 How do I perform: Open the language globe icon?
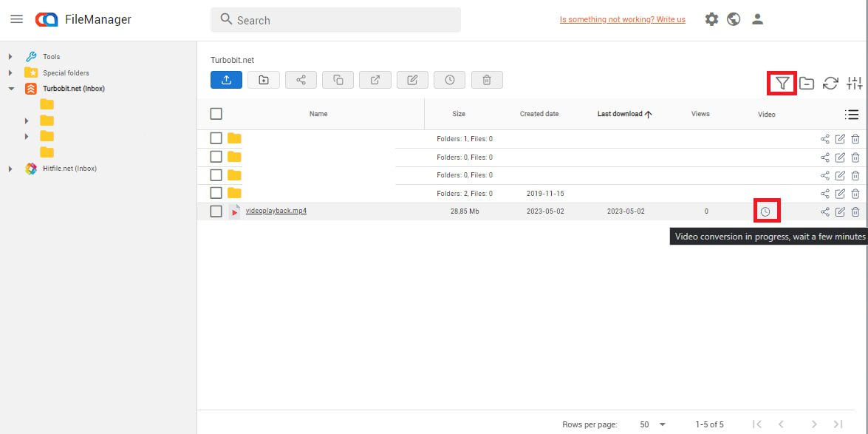coord(734,20)
